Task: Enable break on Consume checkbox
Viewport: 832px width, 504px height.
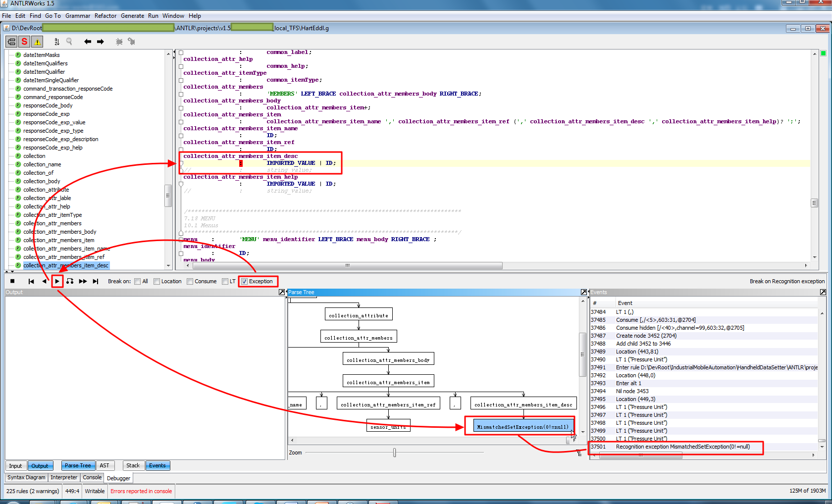Action: point(190,281)
